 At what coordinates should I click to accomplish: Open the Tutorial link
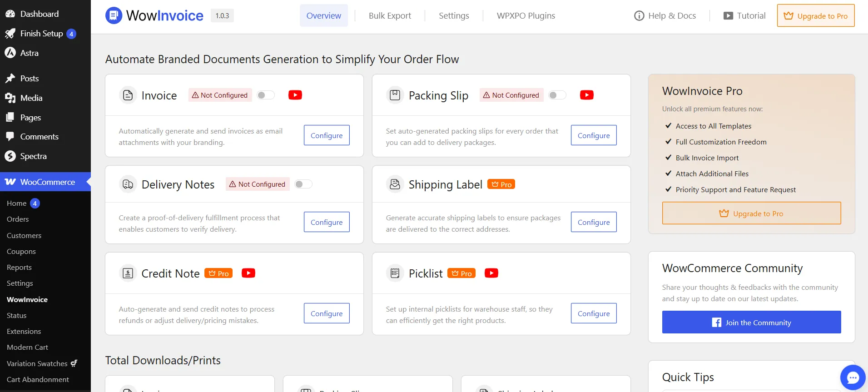click(744, 15)
